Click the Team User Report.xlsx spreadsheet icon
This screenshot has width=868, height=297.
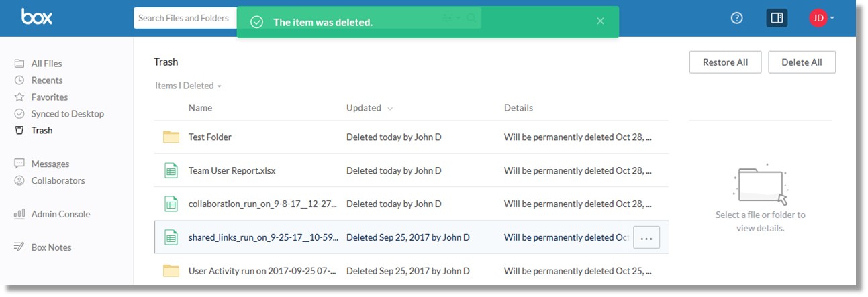coord(171,170)
